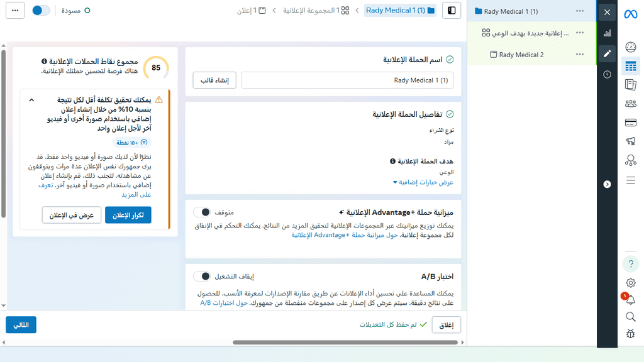
Task: Click the scroll down arrow on left
Action: [3, 305]
